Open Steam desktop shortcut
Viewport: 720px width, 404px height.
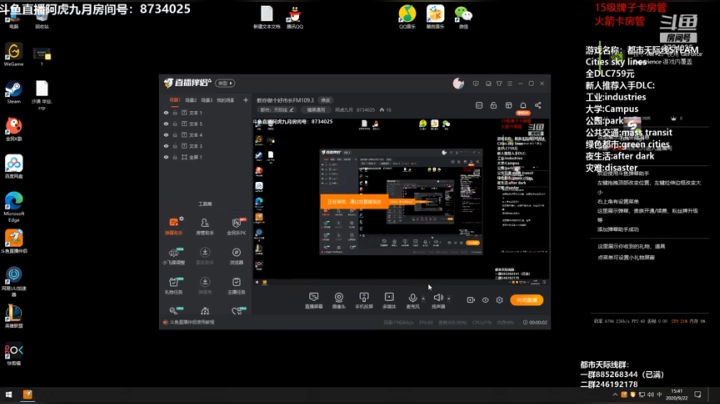pyautogui.click(x=14, y=92)
